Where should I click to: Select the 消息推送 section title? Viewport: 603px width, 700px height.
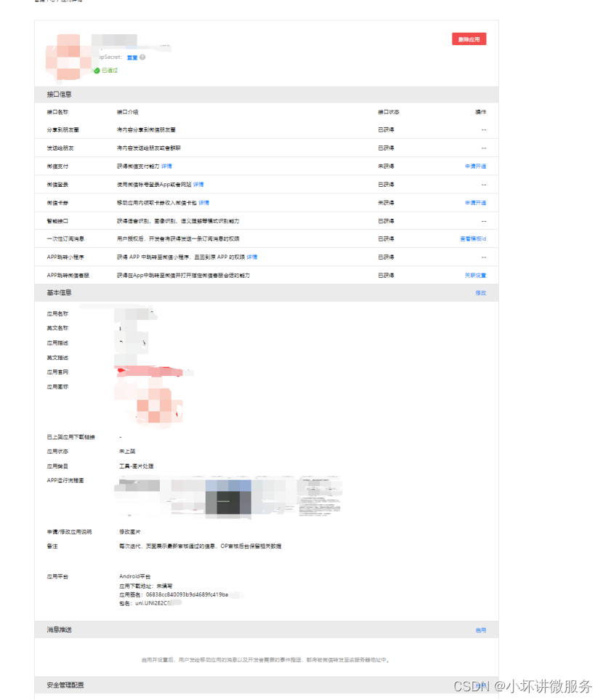60,630
